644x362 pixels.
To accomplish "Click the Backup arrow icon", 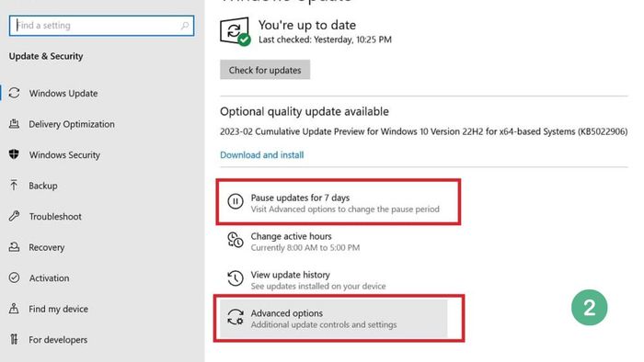I will [14, 186].
